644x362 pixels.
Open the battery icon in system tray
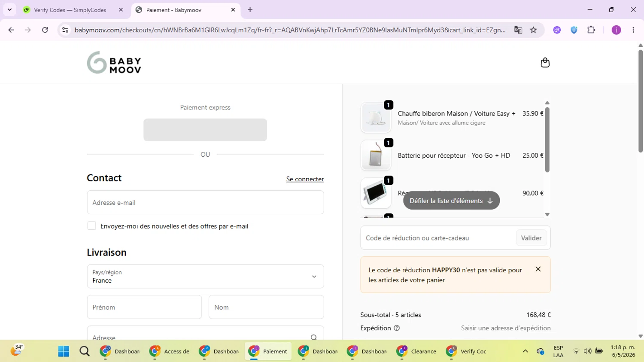pyautogui.click(x=599, y=351)
